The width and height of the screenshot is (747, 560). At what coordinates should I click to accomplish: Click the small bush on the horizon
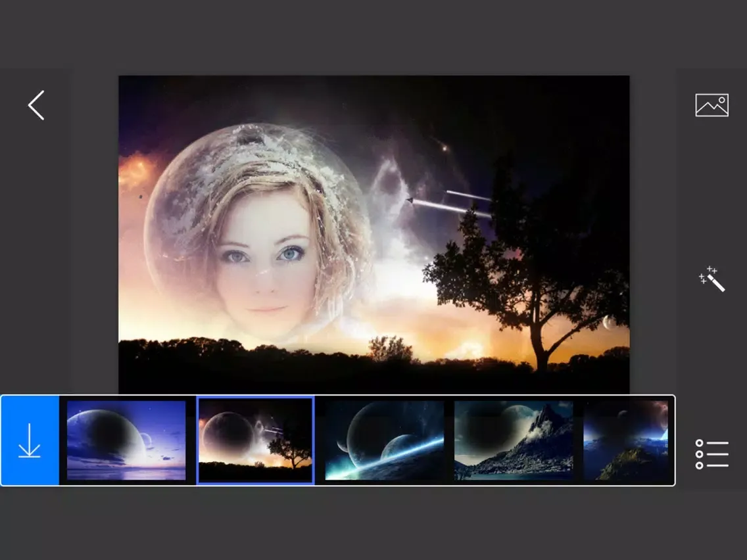[390, 349]
